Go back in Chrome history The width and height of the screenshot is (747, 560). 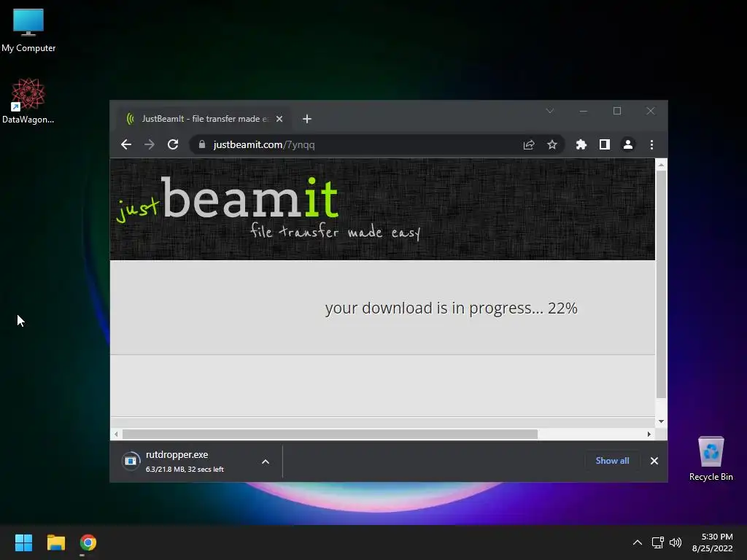126,144
